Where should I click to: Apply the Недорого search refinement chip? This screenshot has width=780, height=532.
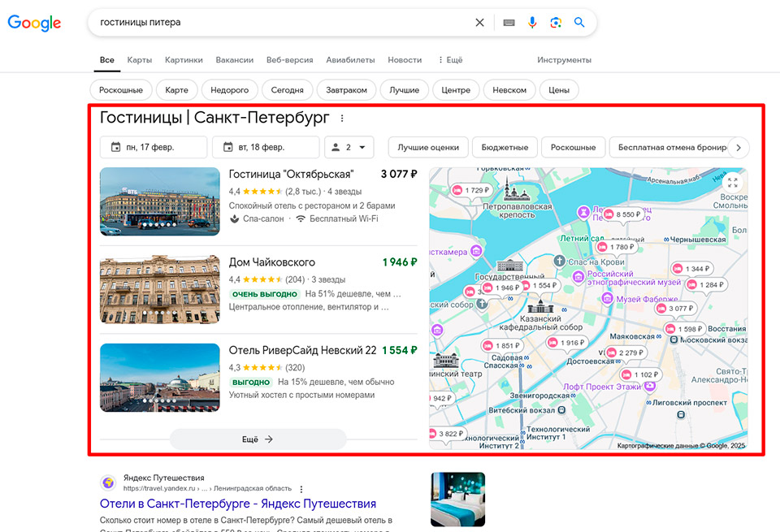pos(229,90)
